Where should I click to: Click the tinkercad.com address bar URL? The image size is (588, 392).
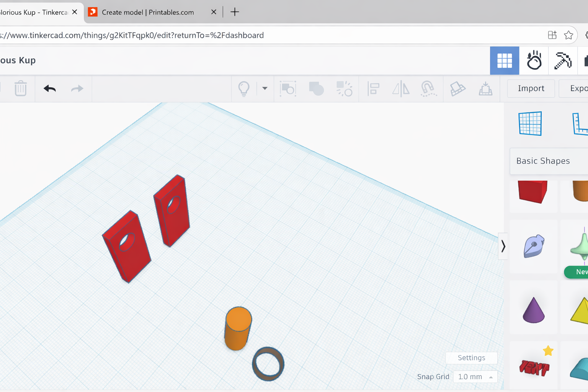tap(132, 35)
